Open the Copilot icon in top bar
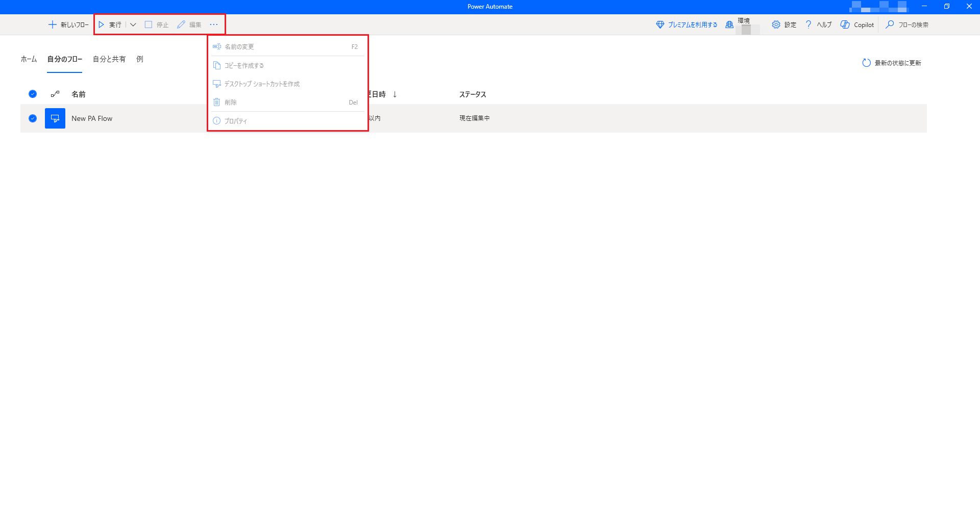 click(x=845, y=24)
